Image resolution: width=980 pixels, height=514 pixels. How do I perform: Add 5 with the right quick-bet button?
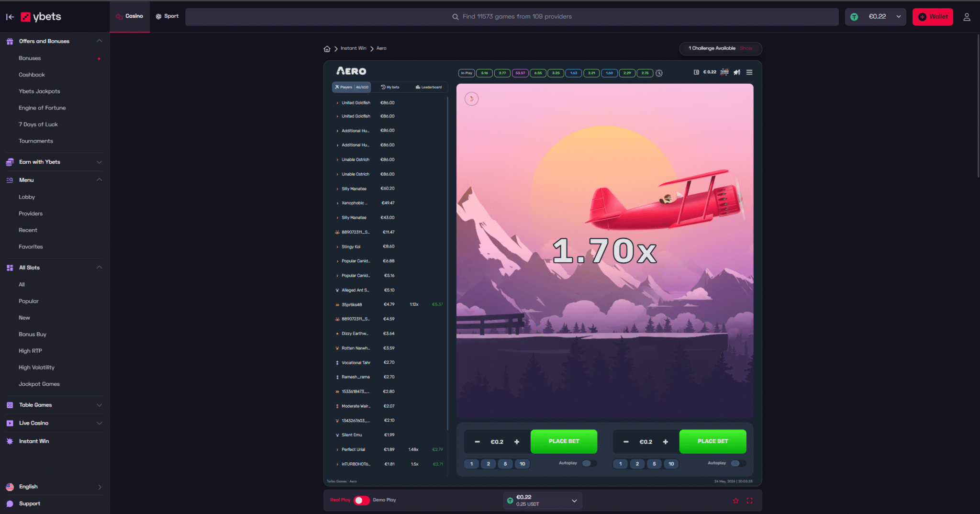coord(654,464)
